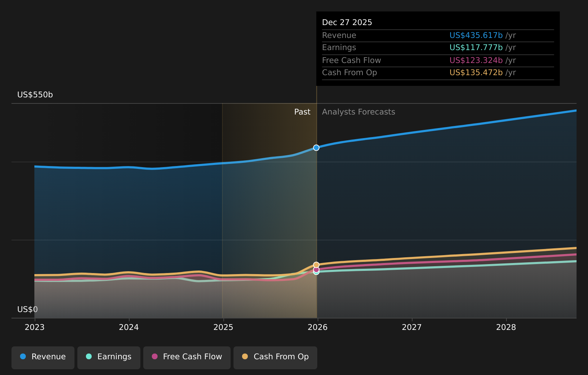Toggle the Earnings series visibility
This screenshot has height=375, width=588.
tap(109, 357)
